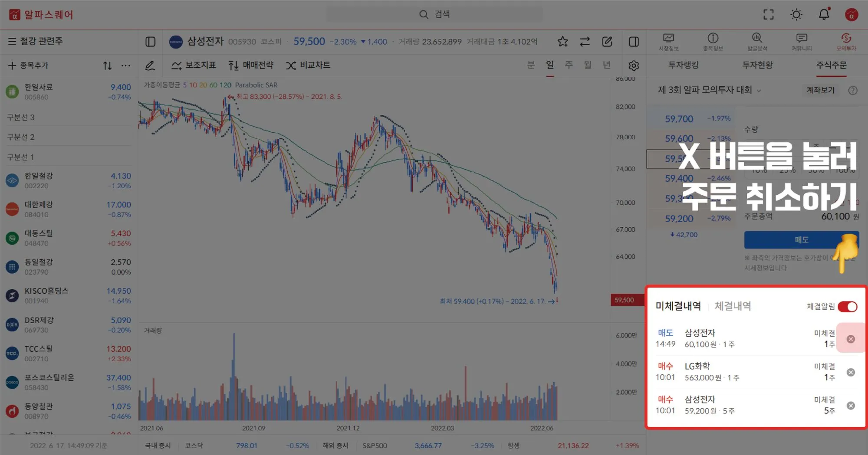Click the blue 매도 sell button

[x=802, y=240]
